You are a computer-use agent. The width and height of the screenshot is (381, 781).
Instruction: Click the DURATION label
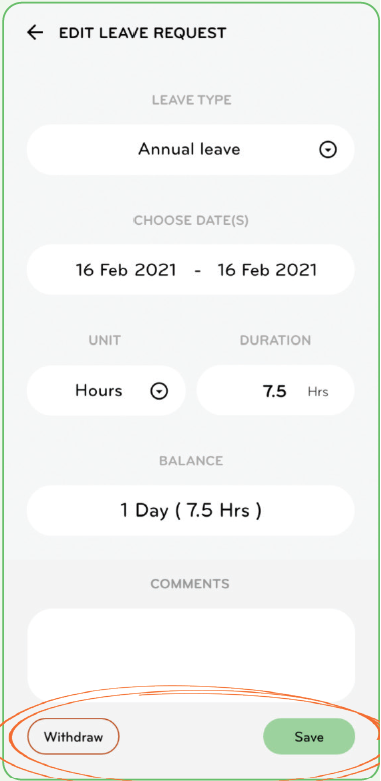(x=275, y=340)
